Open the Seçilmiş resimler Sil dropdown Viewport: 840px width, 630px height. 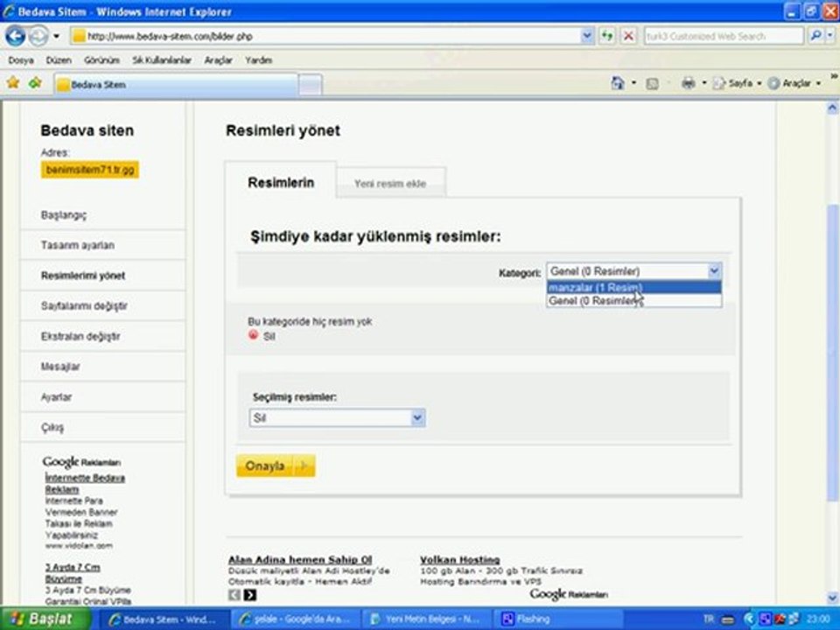(337, 418)
